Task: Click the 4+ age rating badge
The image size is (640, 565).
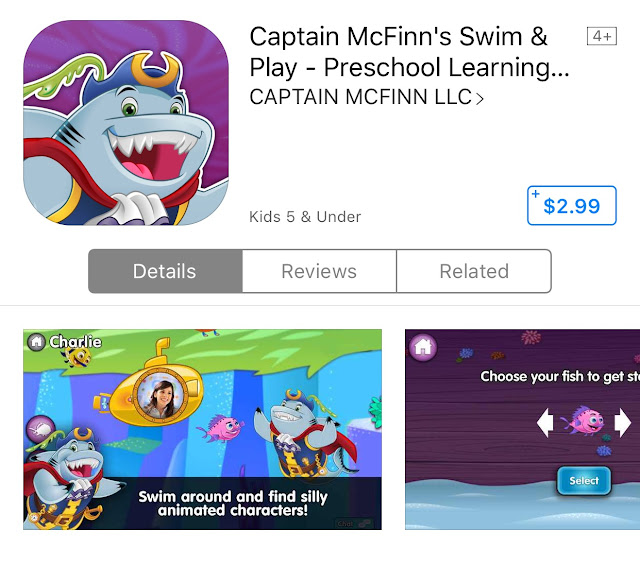Action: click(x=602, y=36)
